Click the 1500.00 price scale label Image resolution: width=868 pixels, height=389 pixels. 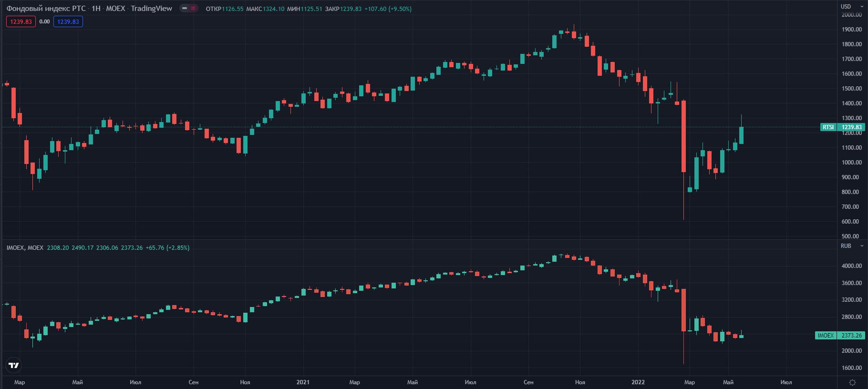[x=852, y=89]
